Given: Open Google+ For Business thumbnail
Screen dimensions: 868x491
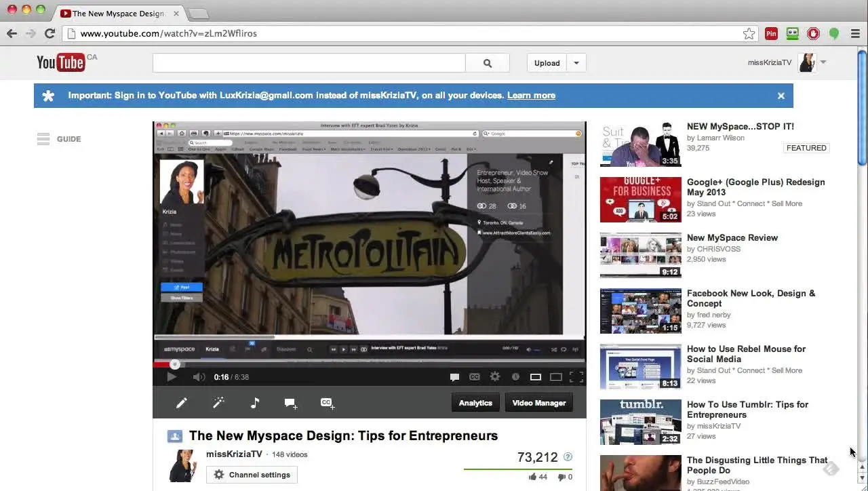Looking at the screenshot, I should click(640, 200).
